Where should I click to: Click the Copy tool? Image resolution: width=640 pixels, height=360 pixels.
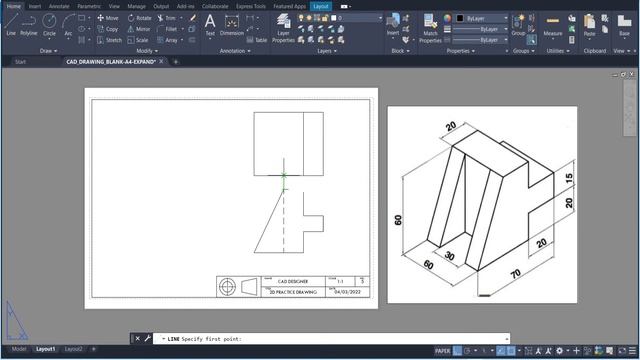[108, 29]
